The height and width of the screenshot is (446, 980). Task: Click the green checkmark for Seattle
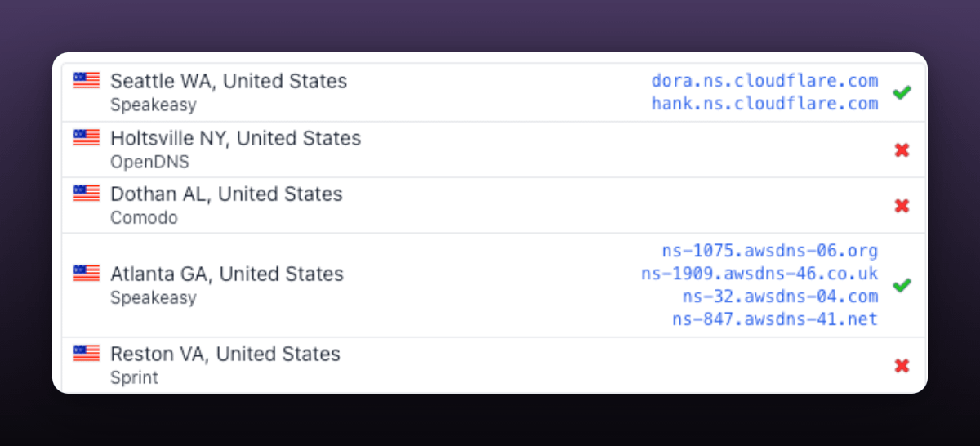pyautogui.click(x=902, y=92)
